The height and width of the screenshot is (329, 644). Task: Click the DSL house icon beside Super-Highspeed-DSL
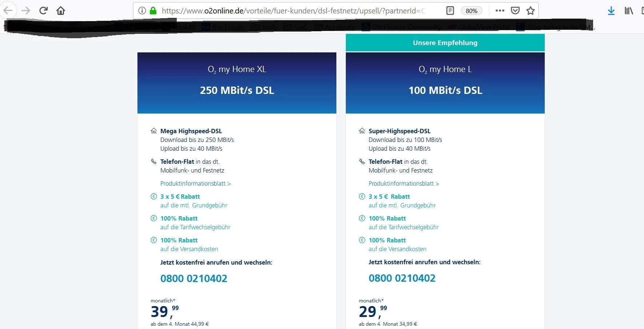point(362,131)
